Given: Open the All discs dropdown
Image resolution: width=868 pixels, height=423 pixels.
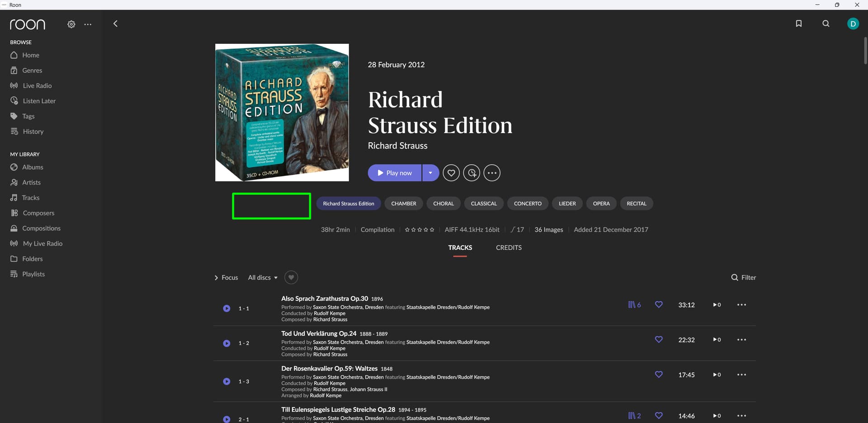Looking at the screenshot, I should 263,277.
